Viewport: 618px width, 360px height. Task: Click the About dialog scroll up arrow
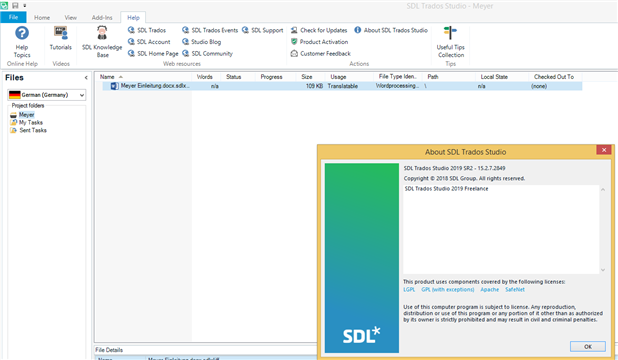(x=603, y=190)
